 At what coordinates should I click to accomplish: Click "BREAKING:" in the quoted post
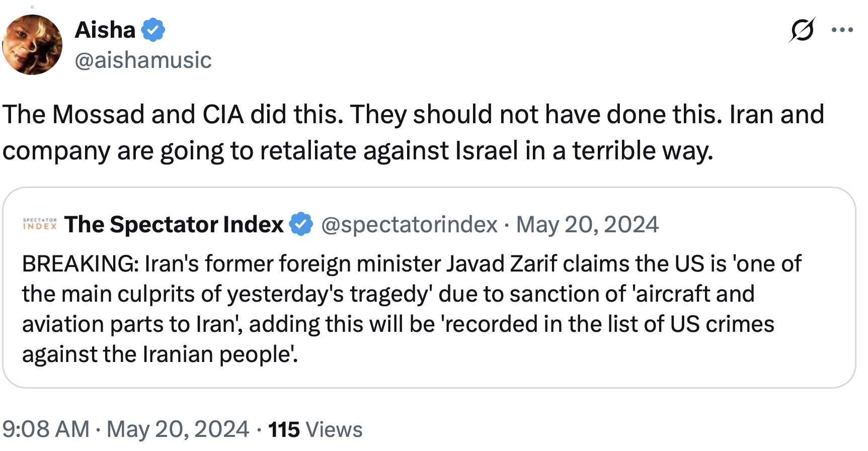click(x=81, y=264)
